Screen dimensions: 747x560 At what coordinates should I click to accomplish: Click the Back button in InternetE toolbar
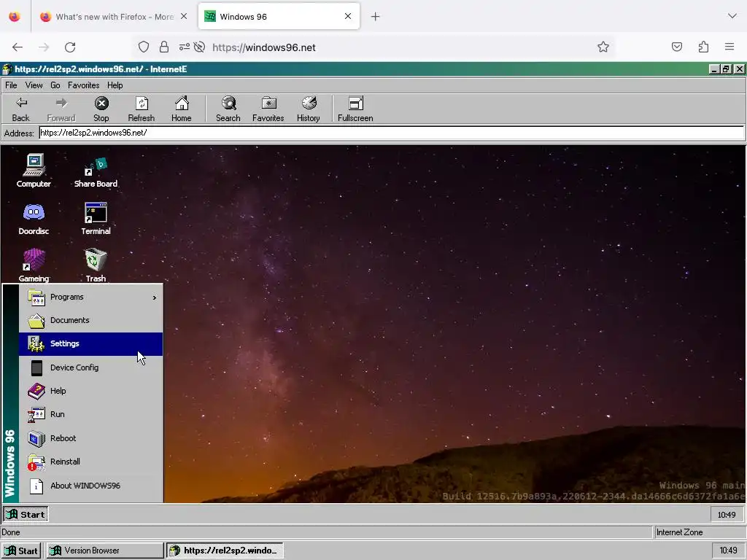[21, 109]
